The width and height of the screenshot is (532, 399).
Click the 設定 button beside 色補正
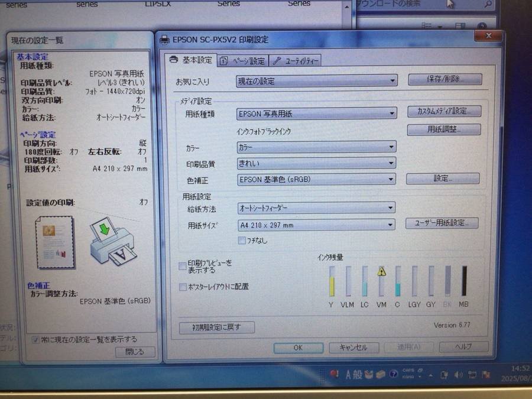click(x=443, y=179)
